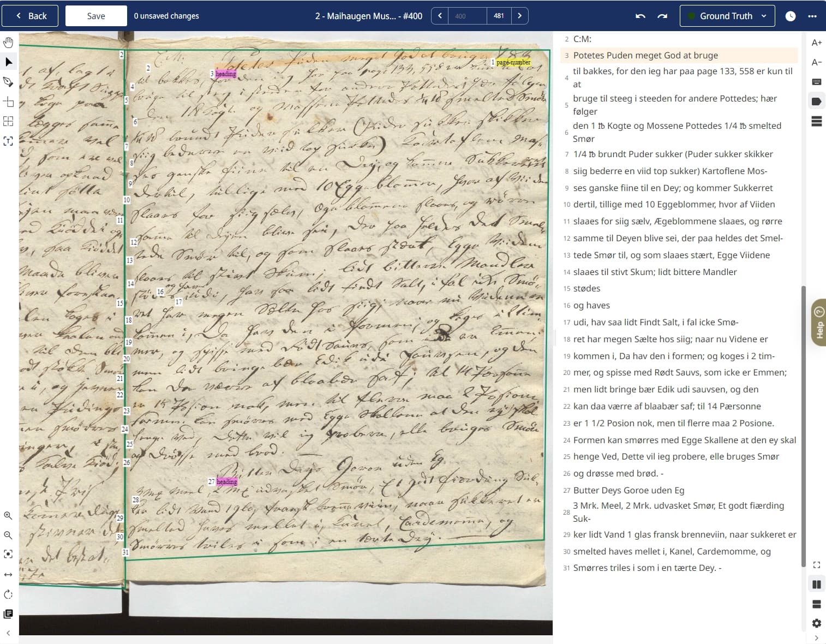Go to the next page with the chevron
Image resolution: width=826 pixels, height=644 pixels.
(519, 16)
